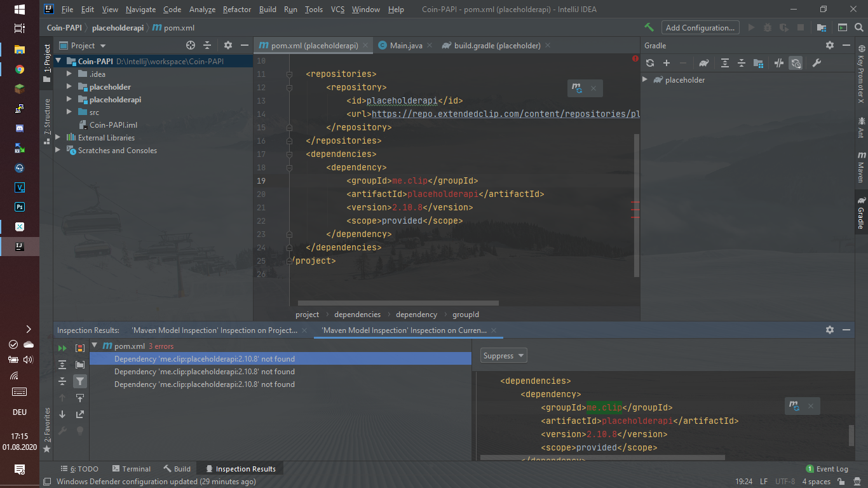The width and height of the screenshot is (868, 488).
Task: Link Gradle project plus icon
Action: [x=667, y=63]
